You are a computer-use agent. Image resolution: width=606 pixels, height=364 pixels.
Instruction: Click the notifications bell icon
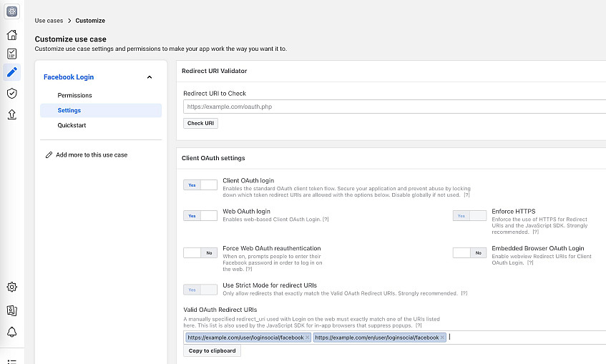coord(12,332)
